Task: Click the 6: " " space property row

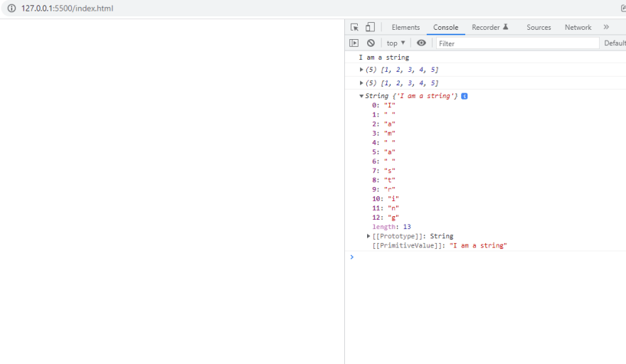Action: coord(383,161)
